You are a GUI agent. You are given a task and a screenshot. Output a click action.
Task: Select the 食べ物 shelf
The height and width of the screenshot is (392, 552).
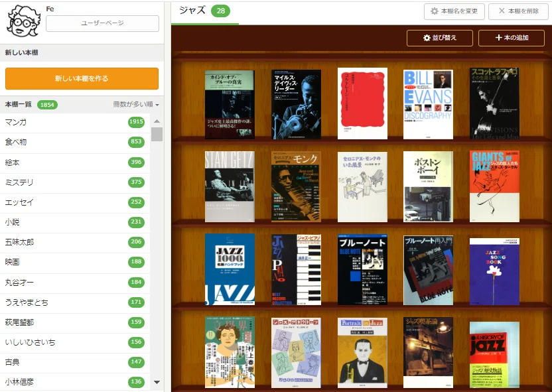[x=75, y=142]
